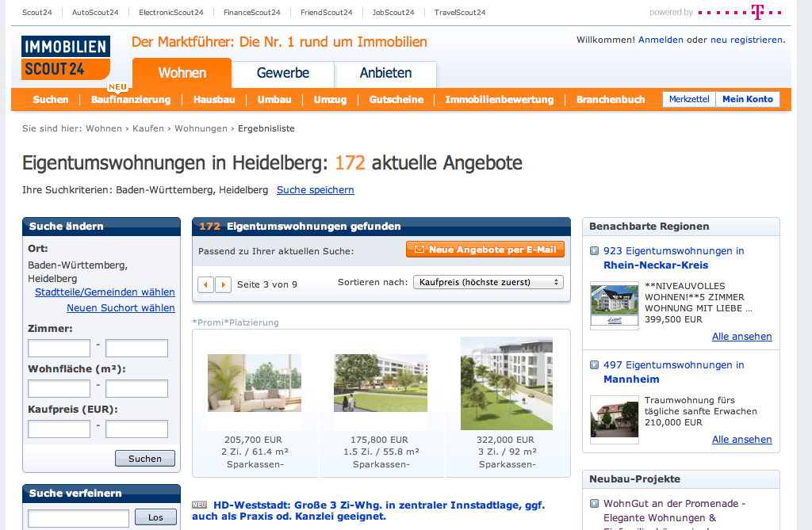
Task: Click breadcrumb Wohnen
Action: click(104, 128)
